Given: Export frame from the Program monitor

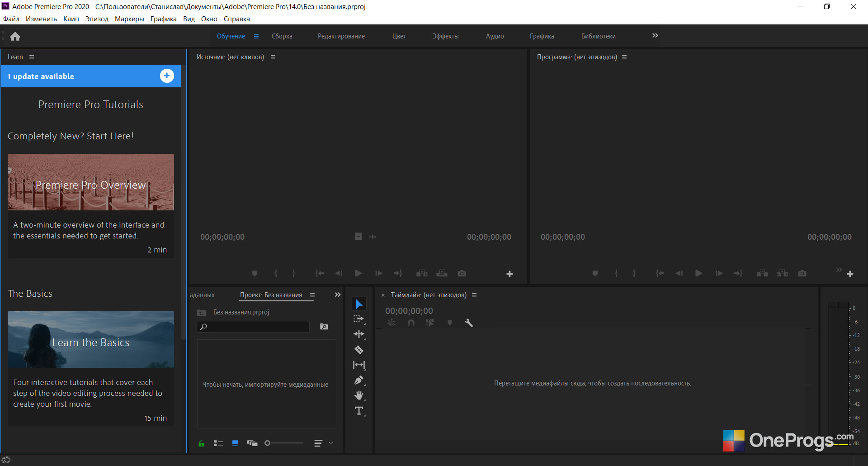Looking at the screenshot, I should pos(802,273).
